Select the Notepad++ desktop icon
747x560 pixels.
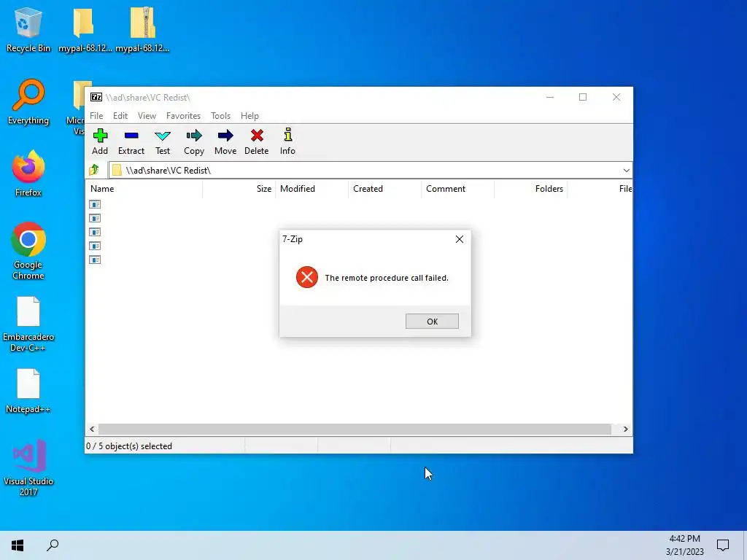click(x=28, y=391)
